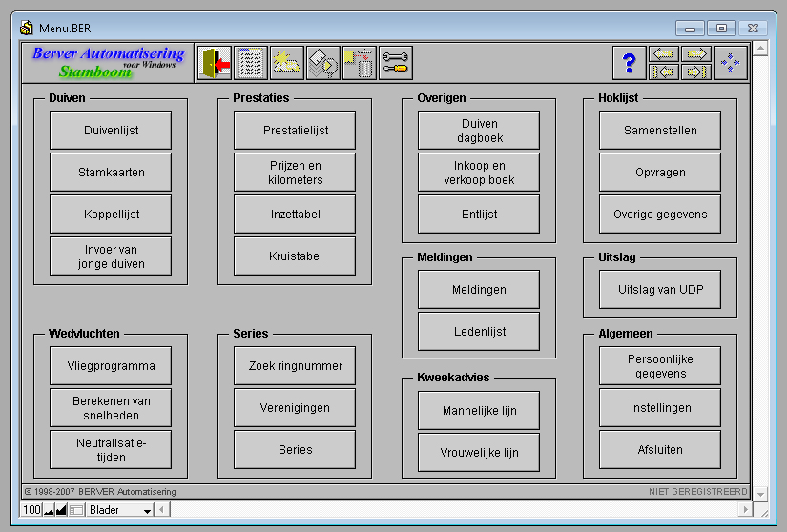Click the left arrow navigation icon
The width and height of the screenshot is (787, 532).
[663, 54]
